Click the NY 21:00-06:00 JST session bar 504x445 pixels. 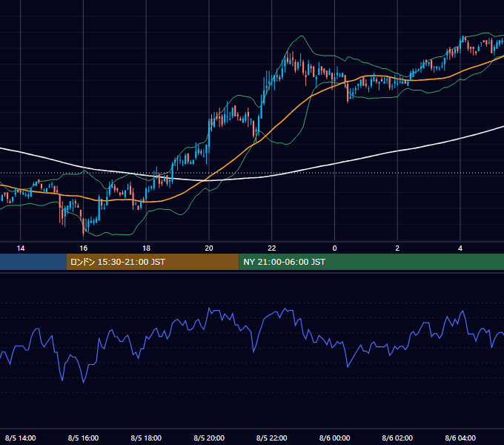(x=371, y=262)
